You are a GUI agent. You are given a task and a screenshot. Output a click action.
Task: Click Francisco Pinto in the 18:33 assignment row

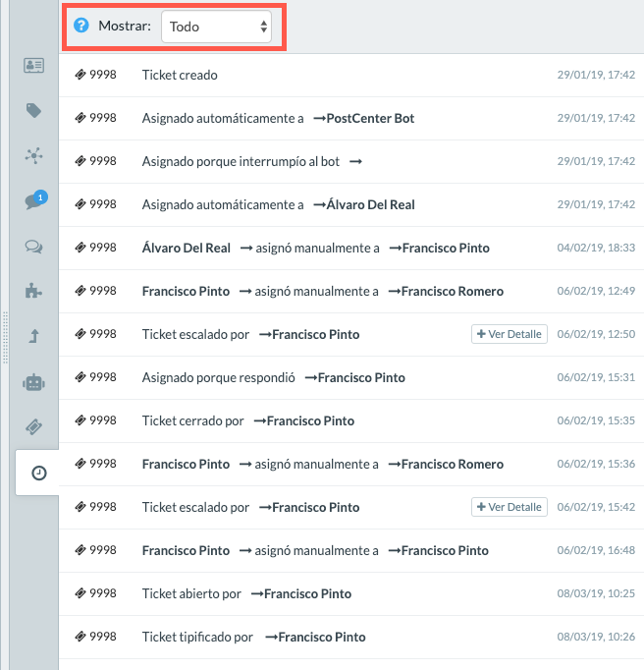click(446, 249)
